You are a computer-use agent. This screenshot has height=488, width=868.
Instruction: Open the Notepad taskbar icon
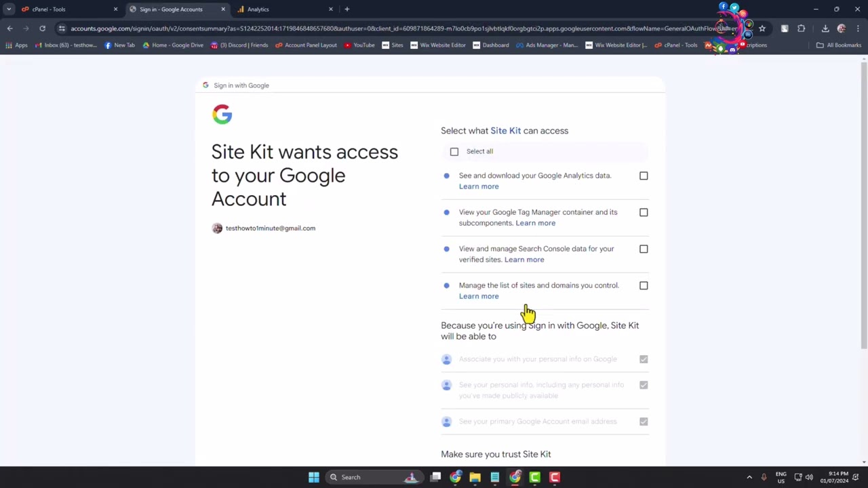point(495,477)
